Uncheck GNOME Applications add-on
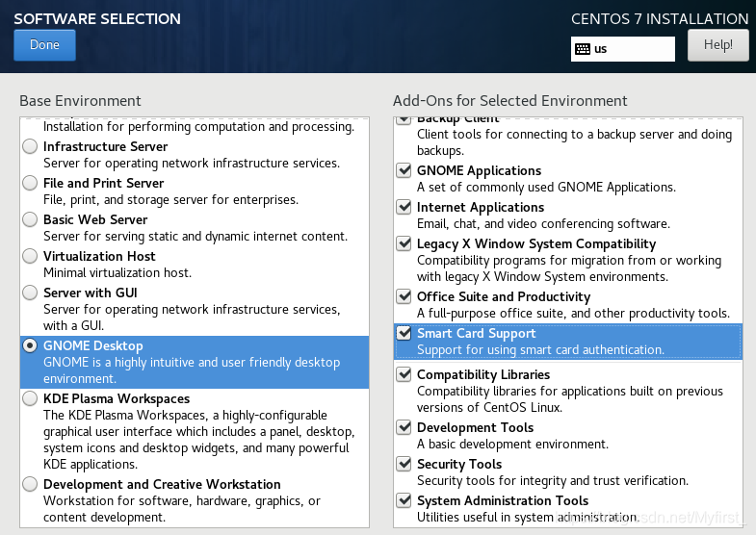 coord(404,170)
